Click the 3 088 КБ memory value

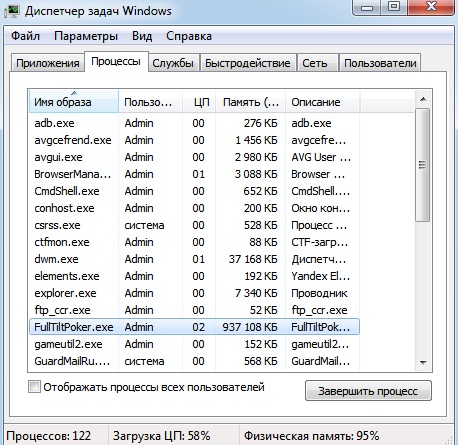click(256, 174)
